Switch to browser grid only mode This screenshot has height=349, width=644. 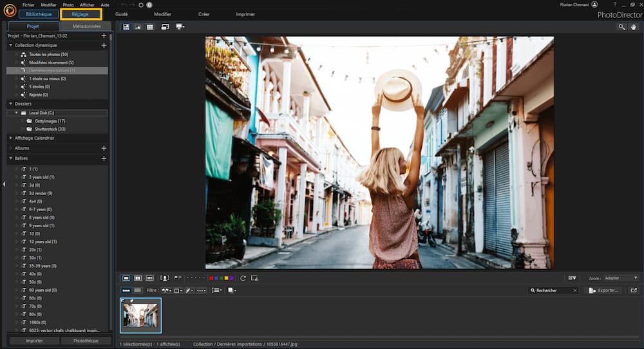[150, 26]
